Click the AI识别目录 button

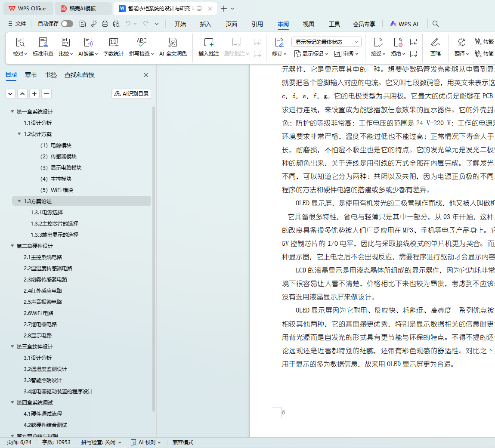(x=131, y=94)
